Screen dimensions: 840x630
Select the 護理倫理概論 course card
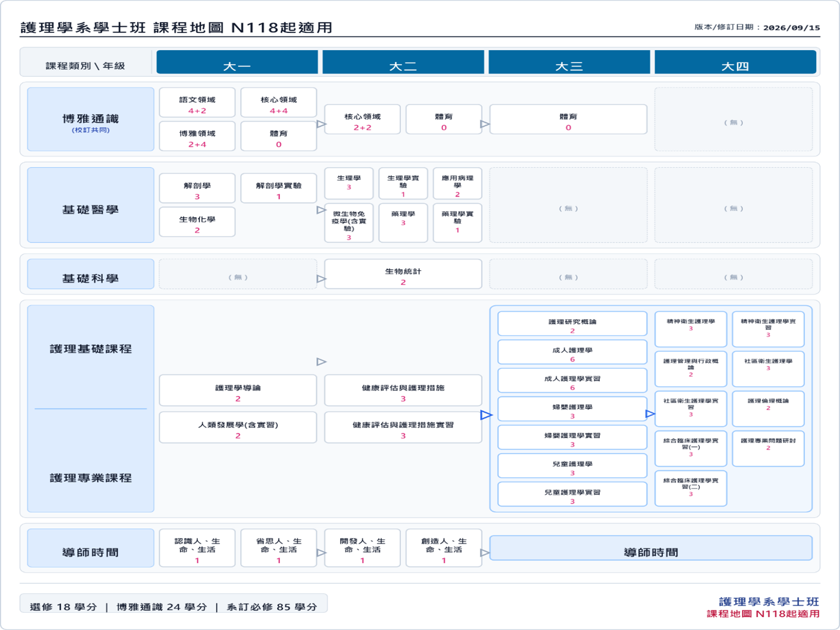click(x=768, y=409)
